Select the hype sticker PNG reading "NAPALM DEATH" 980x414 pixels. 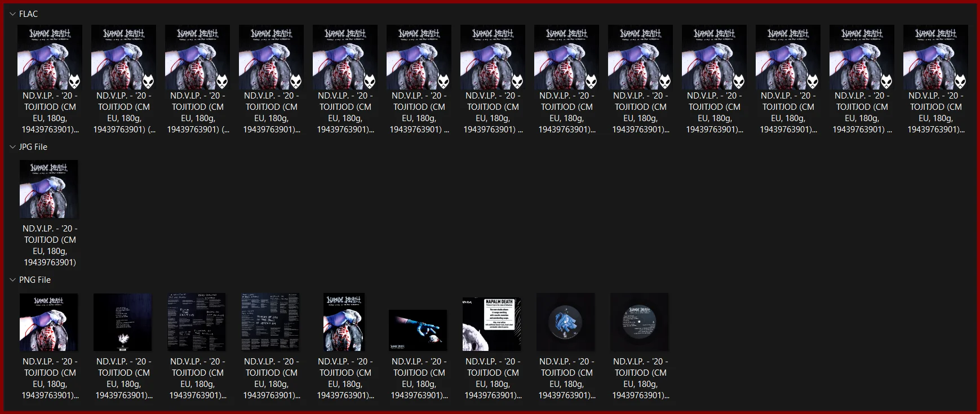pos(492,324)
